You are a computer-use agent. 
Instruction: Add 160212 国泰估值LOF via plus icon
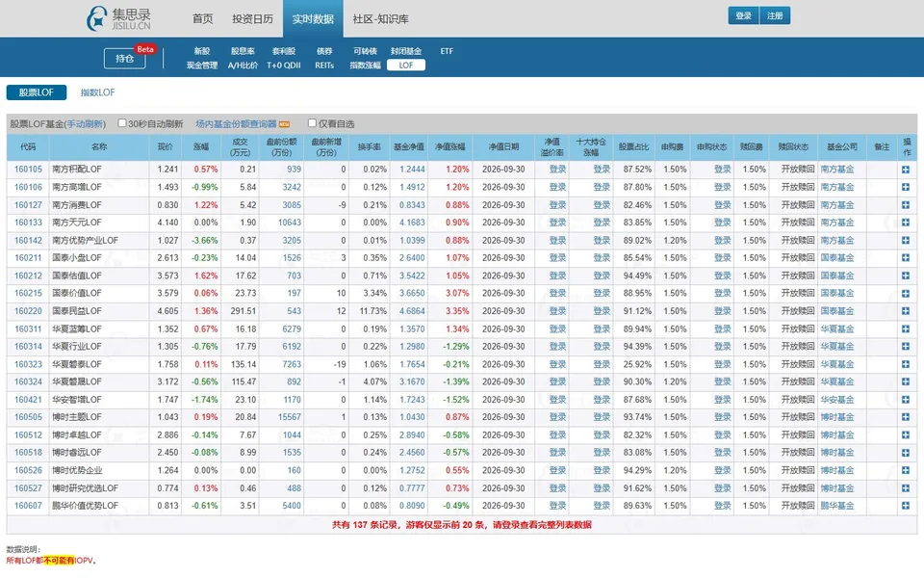(906, 276)
